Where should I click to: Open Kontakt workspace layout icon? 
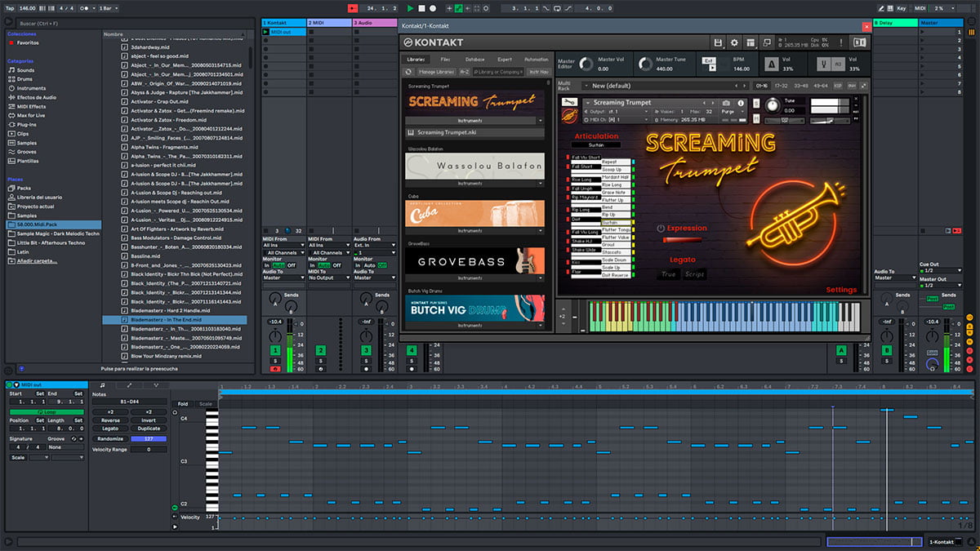(x=751, y=42)
